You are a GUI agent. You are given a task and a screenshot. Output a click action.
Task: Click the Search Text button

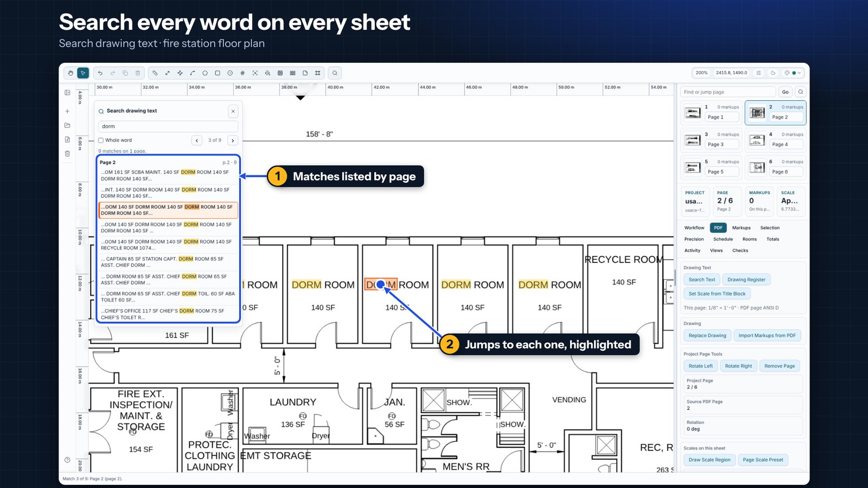(x=701, y=280)
